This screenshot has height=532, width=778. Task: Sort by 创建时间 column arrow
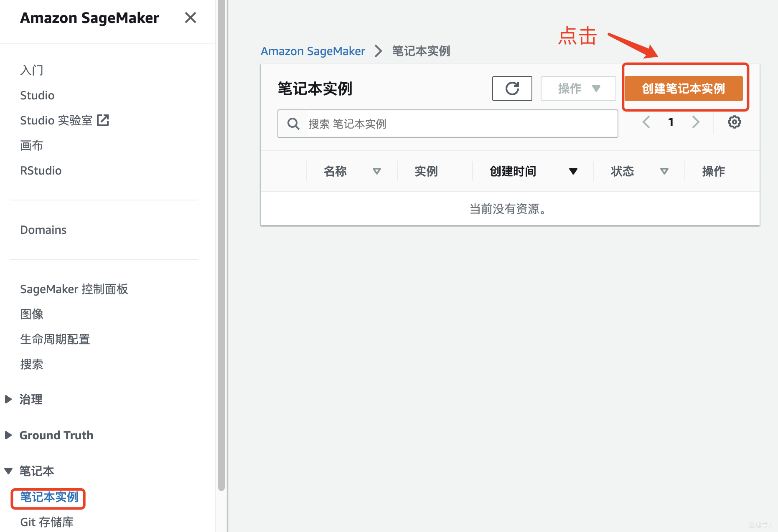point(573,171)
